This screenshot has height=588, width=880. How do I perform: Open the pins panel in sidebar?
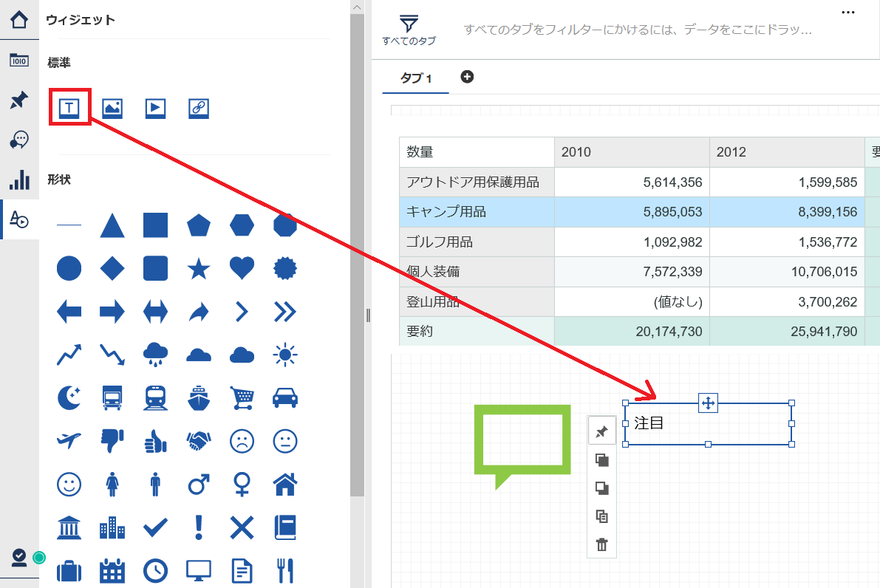[19, 100]
